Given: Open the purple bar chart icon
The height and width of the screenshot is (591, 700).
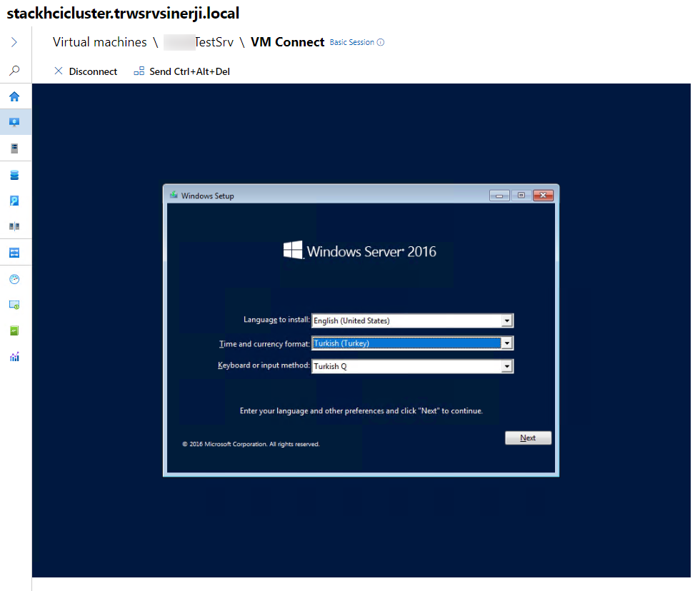Looking at the screenshot, I should click(14, 357).
